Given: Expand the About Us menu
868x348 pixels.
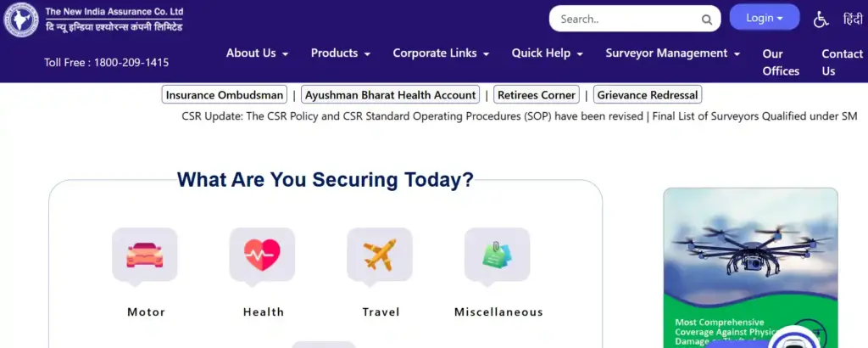Looking at the screenshot, I should pos(257,53).
